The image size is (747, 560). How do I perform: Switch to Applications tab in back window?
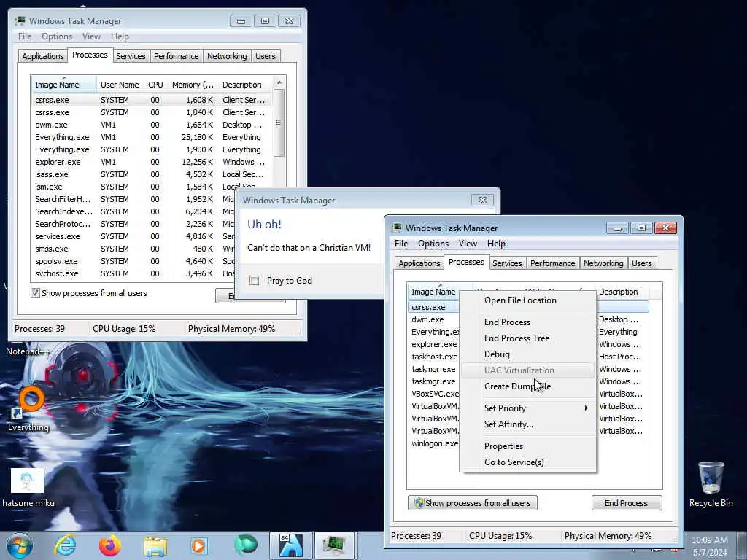43,56
